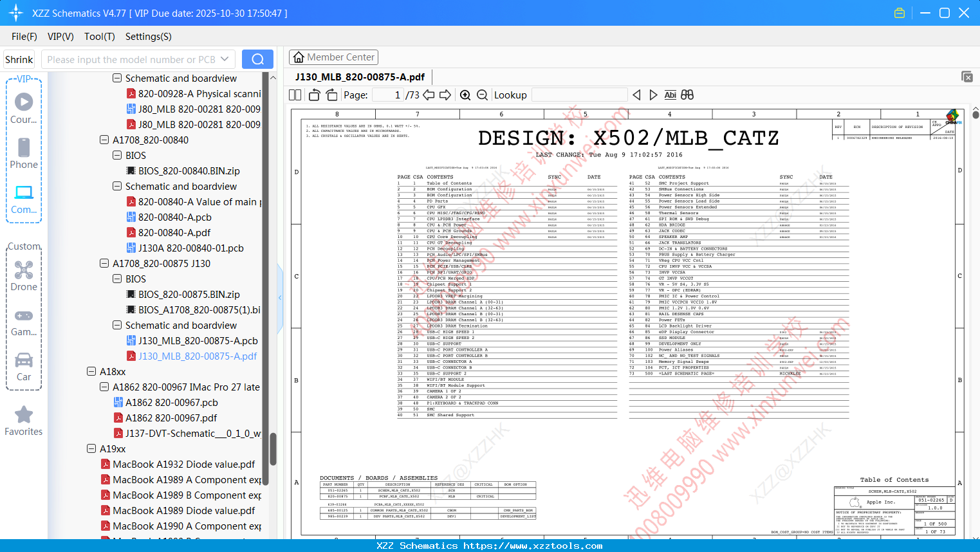The height and width of the screenshot is (552, 980).
Task: Open 820-00840-A.pdf schematic
Action: tap(169, 232)
